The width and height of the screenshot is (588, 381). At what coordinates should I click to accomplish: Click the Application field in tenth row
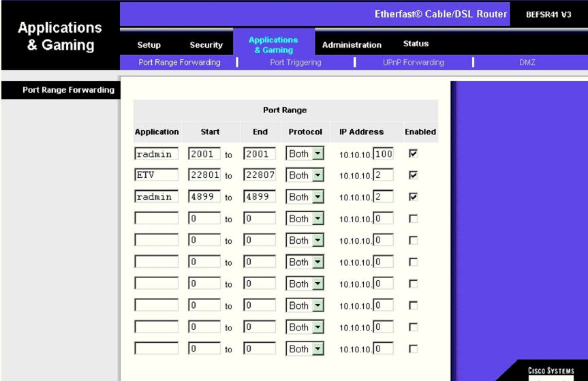coord(157,349)
